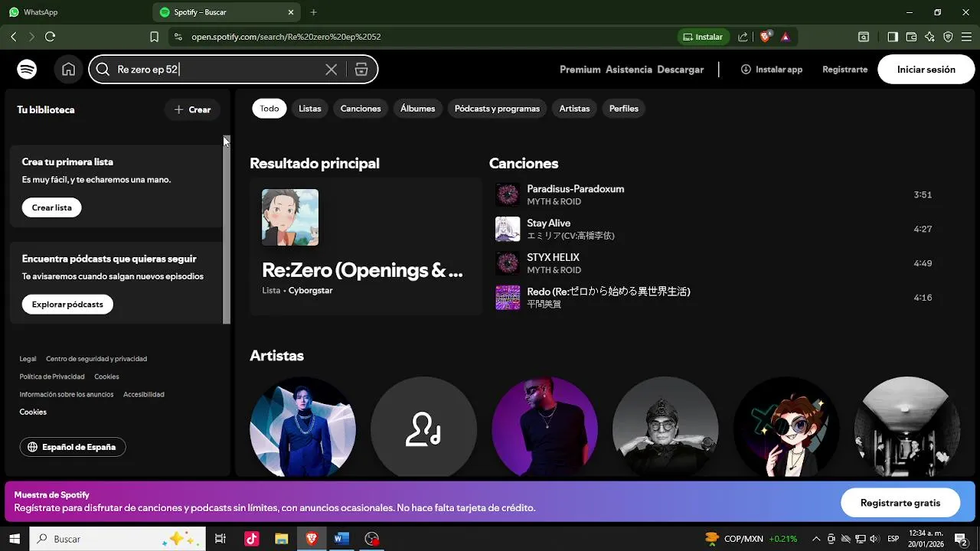Toggle the browser sidebar panel icon

893,36
